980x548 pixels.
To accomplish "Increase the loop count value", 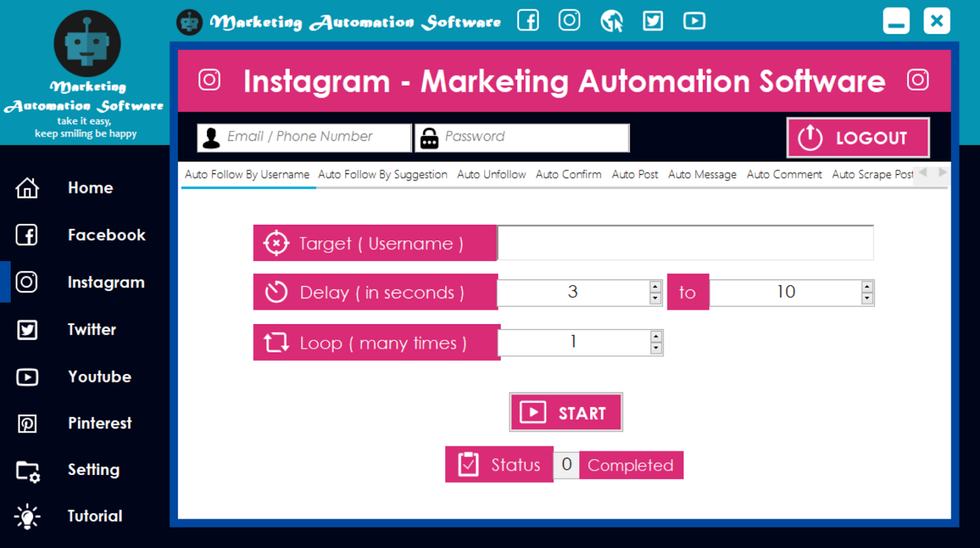I will (x=656, y=337).
